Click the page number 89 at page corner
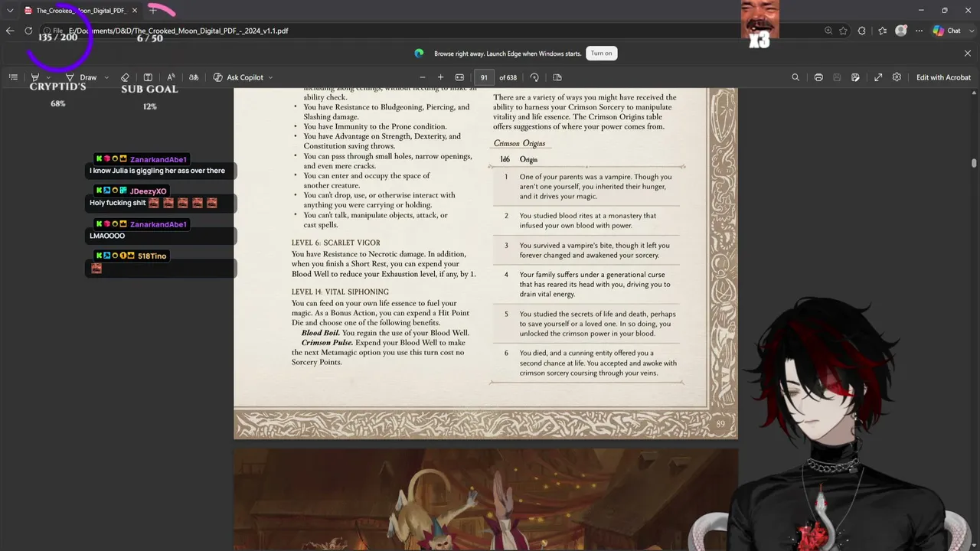This screenshot has width=980, height=551. pos(720,423)
